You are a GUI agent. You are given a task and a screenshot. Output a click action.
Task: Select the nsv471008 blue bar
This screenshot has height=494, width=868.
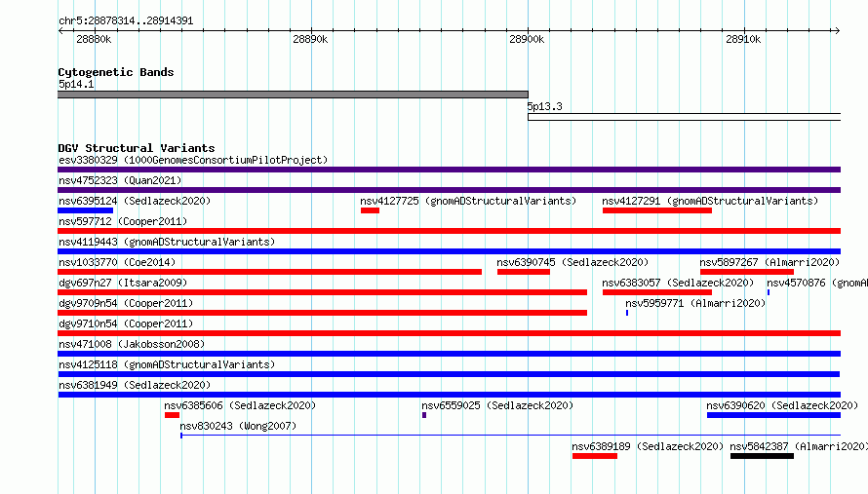[449, 354]
